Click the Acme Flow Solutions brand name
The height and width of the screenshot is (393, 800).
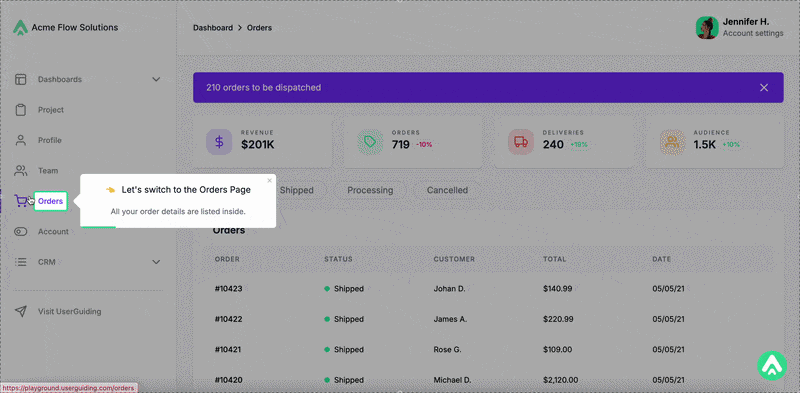point(74,28)
